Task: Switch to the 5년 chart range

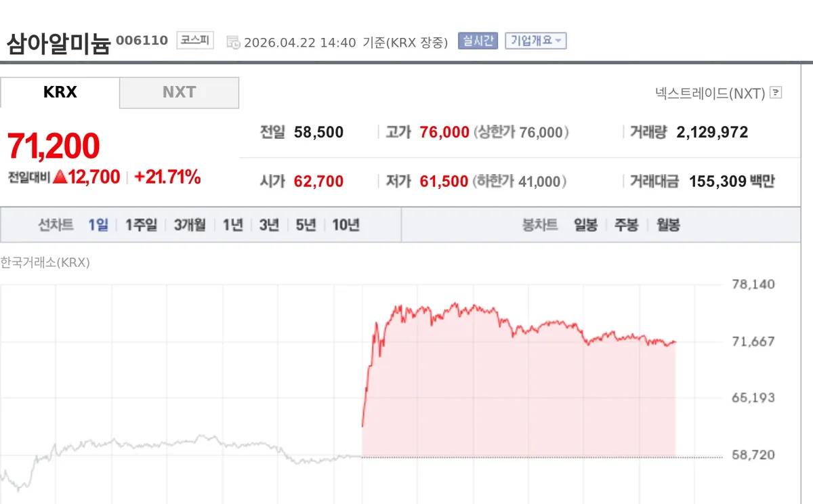Action: (306, 225)
